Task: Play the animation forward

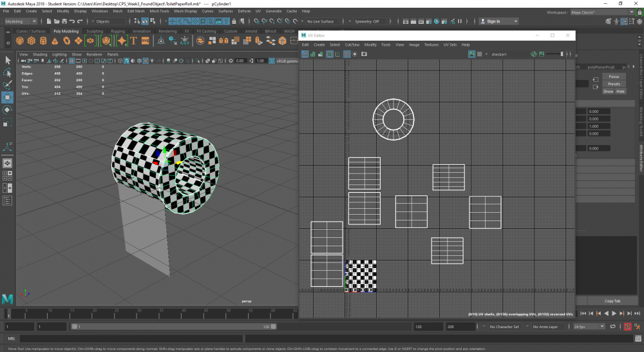Action: pyautogui.click(x=614, y=313)
